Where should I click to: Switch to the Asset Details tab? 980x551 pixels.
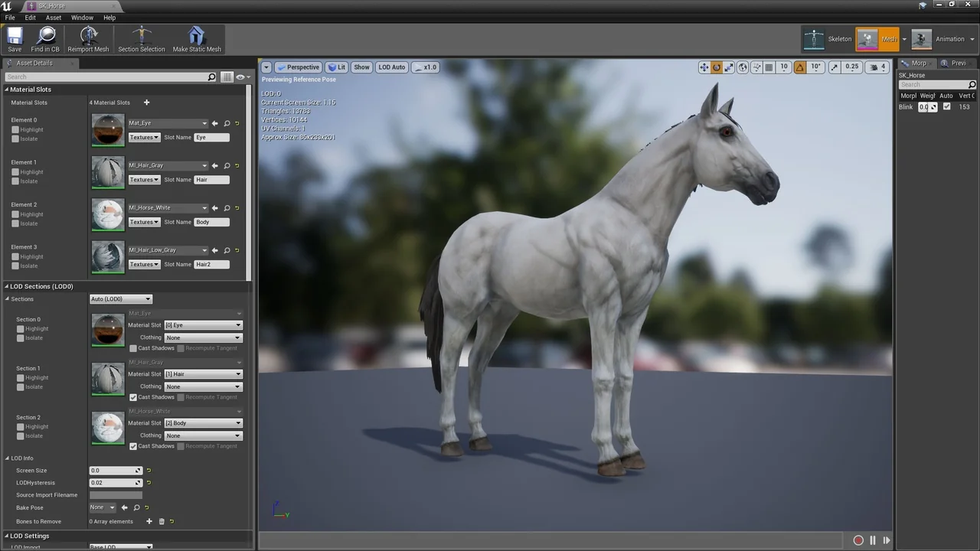pos(34,64)
